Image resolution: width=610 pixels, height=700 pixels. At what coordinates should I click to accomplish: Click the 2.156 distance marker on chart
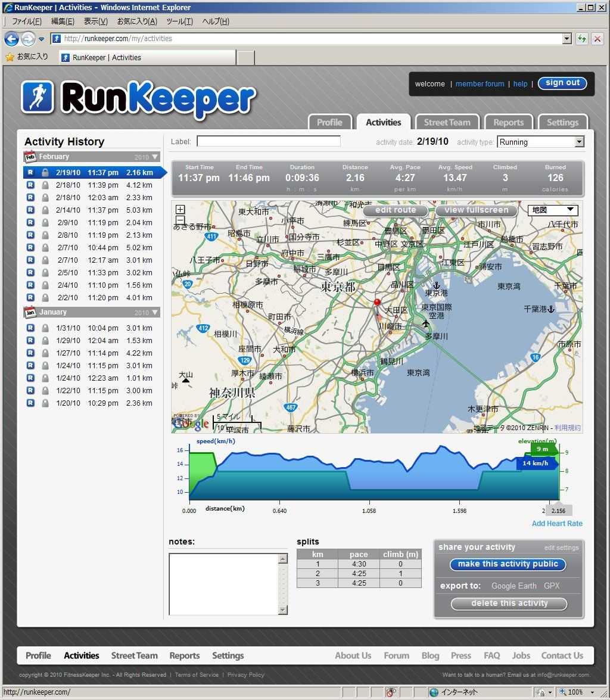(558, 511)
